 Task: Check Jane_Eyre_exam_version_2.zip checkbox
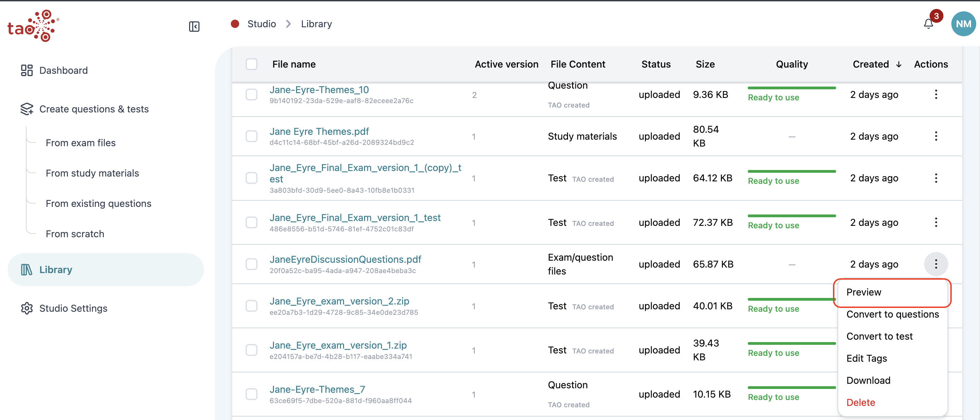[x=252, y=306]
